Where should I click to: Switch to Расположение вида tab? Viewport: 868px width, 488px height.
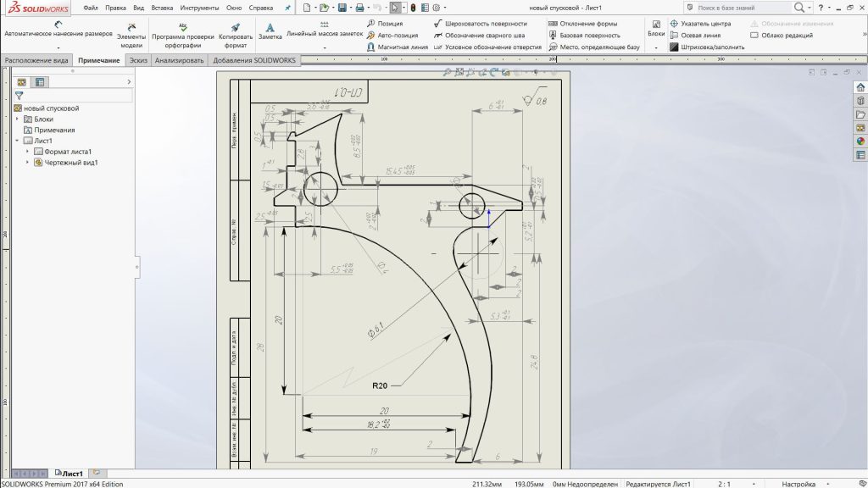[x=36, y=60]
